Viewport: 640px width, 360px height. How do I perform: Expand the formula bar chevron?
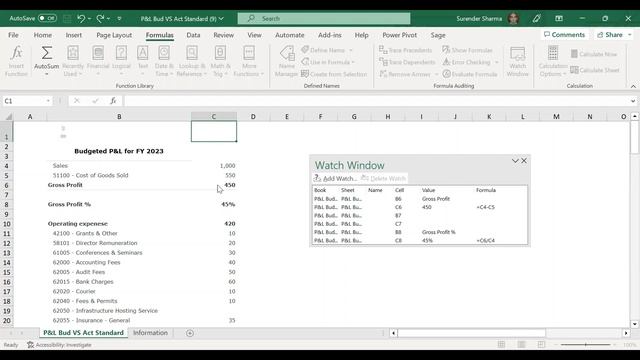coord(633,101)
